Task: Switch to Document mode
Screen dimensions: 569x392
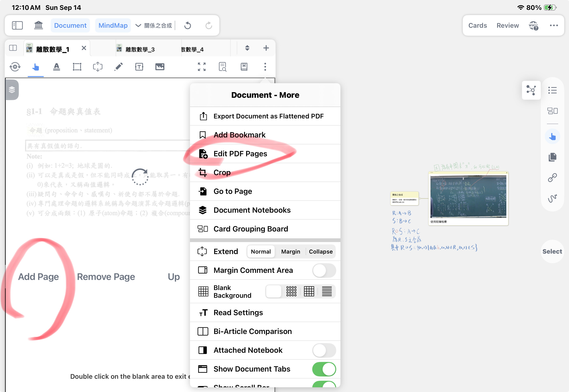Action: (x=70, y=25)
